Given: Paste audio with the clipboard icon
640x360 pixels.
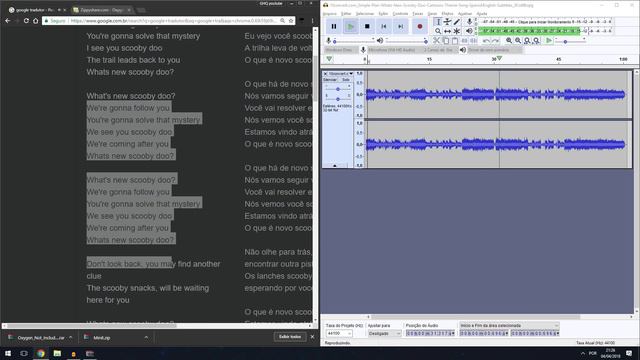Looking at the screenshot, I should click(x=455, y=40).
